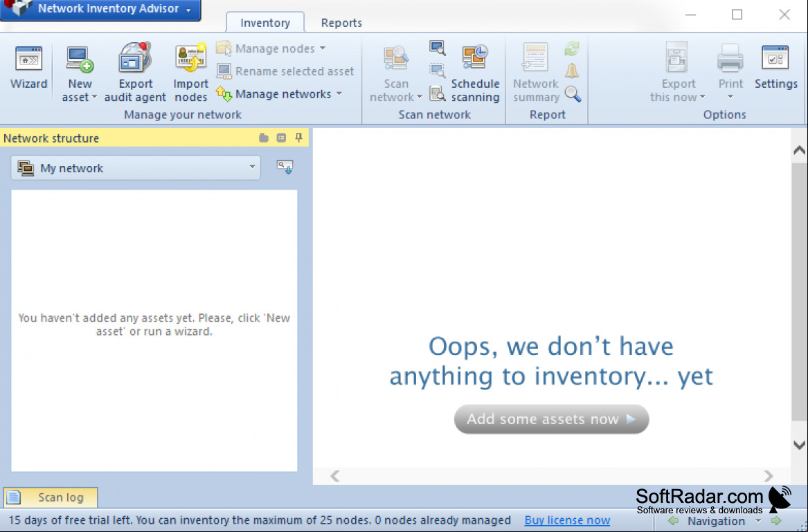The image size is (808, 532).
Task: Close the Network Inventory Advisor window
Action: coord(784,15)
